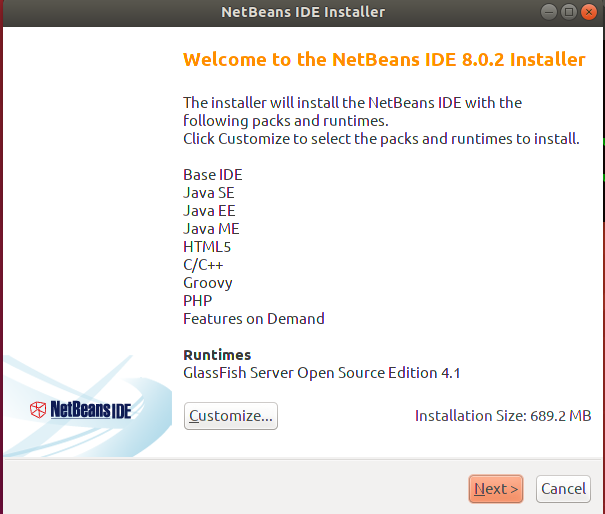Screen dimensions: 605x514
Task: Select the Base IDE pack entry
Action: tap(212, 175)
